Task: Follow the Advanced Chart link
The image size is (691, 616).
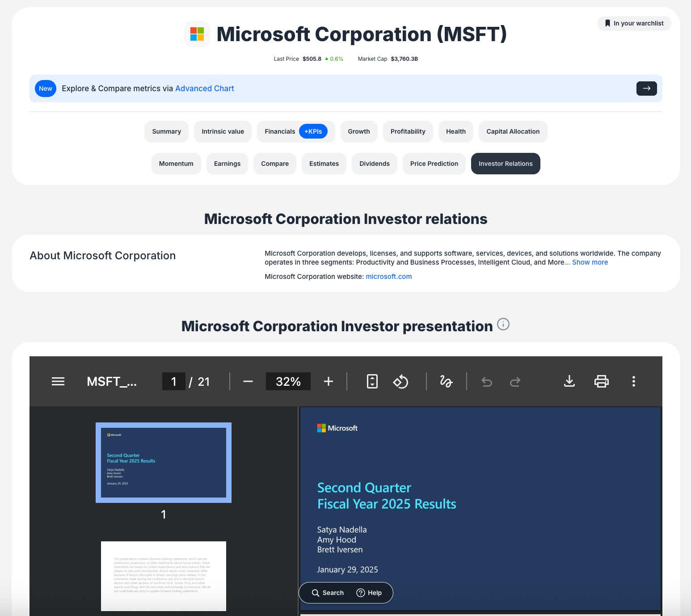Action: point(205,89)
